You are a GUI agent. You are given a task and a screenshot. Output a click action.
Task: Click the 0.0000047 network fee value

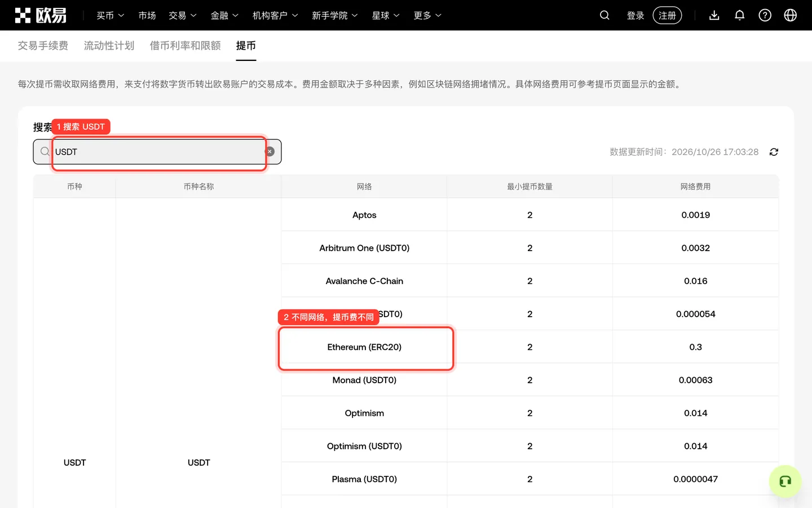pyautogui.click(x=695, y=479)
